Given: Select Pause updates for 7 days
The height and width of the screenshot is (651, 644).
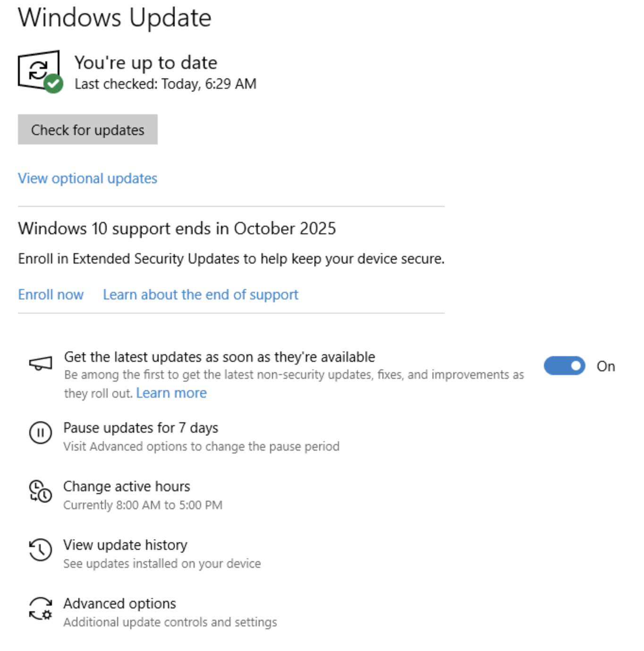Looking at the screenshot, I should 141,428.
